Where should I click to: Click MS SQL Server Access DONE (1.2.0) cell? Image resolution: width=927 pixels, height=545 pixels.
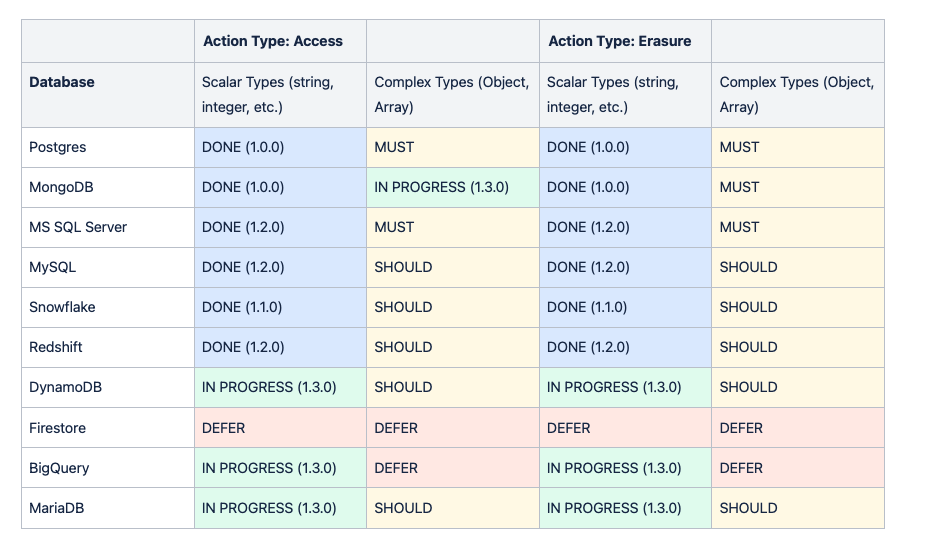click(280, 228)
